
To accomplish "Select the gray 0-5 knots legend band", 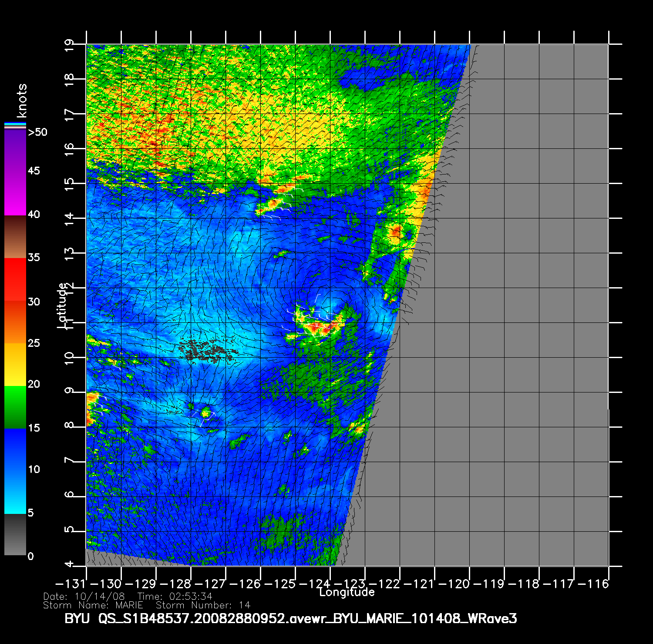I will (x=15, y=534).
